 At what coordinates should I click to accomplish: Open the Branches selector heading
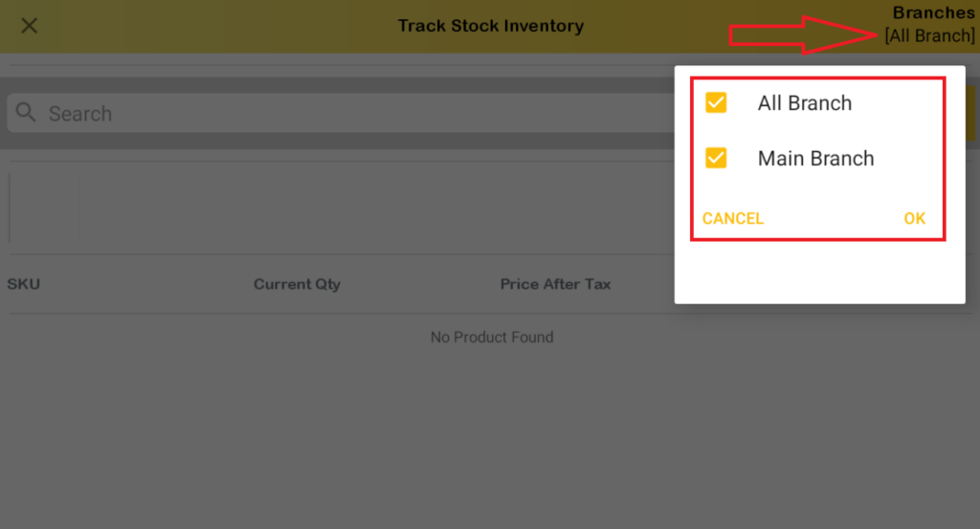click(x=933, y=13)
